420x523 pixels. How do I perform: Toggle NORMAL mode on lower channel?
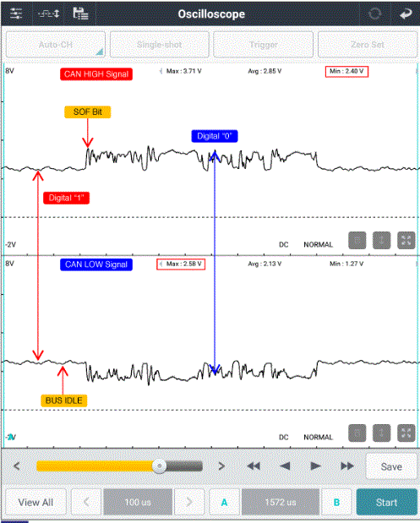pos(319,437)
